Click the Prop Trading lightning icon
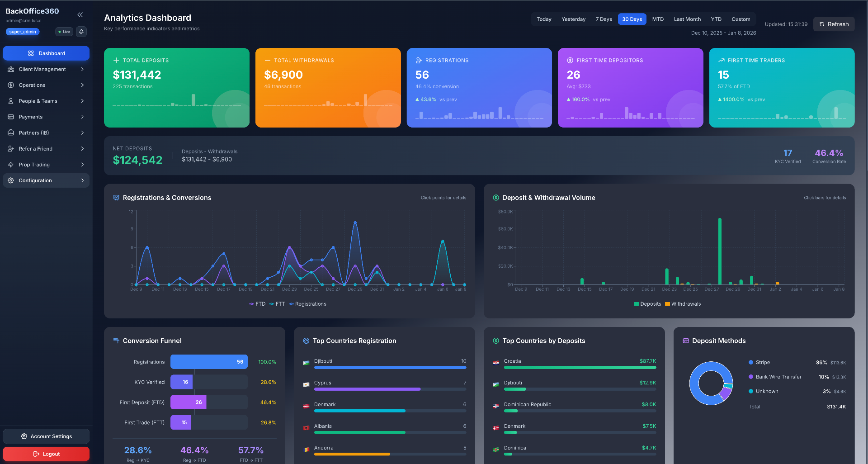The height and width of the screenshot is (464, 868). pyautogui.click(x=11, y=165)
